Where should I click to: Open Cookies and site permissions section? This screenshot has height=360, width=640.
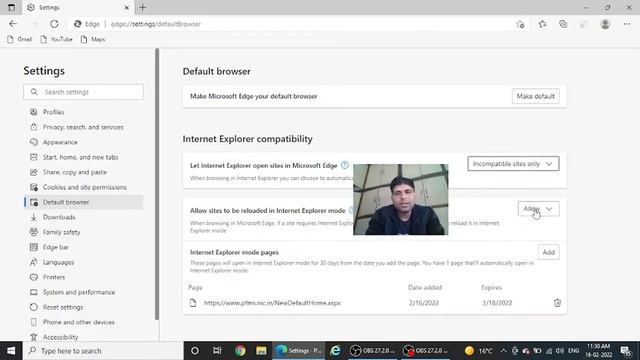[84, 187]
